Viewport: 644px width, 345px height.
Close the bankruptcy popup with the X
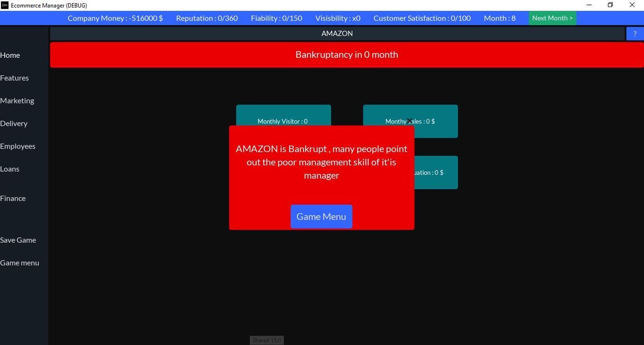tap(410, 121)
